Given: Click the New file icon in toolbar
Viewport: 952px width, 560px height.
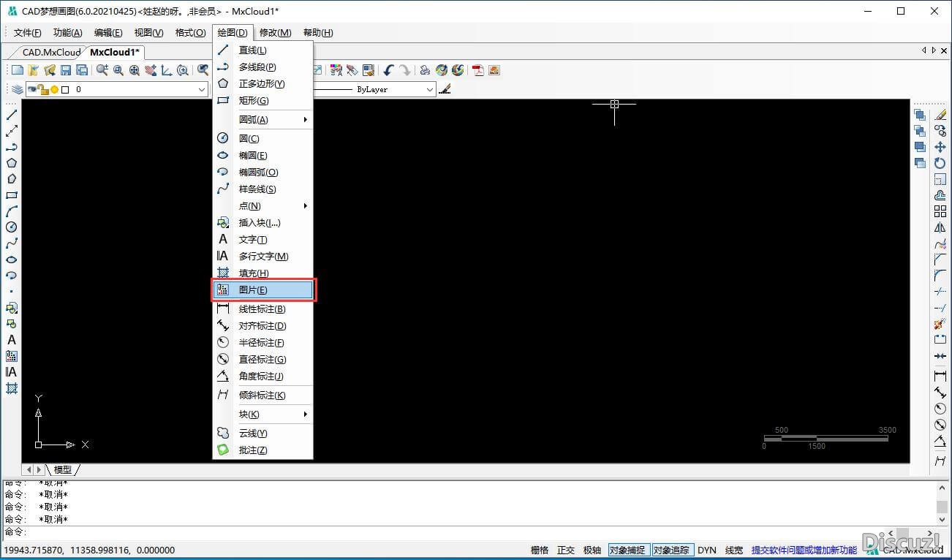Looking at the screenshot, I should 18,70.
